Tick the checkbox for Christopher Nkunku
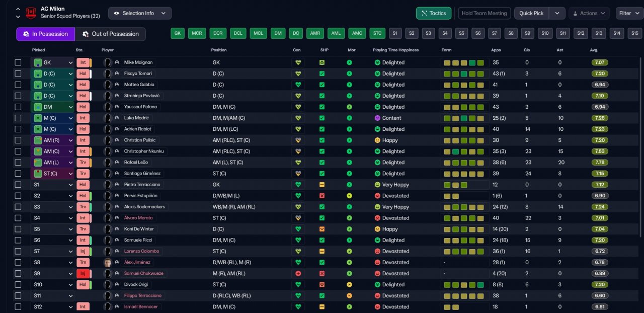 tap(18, 151)
